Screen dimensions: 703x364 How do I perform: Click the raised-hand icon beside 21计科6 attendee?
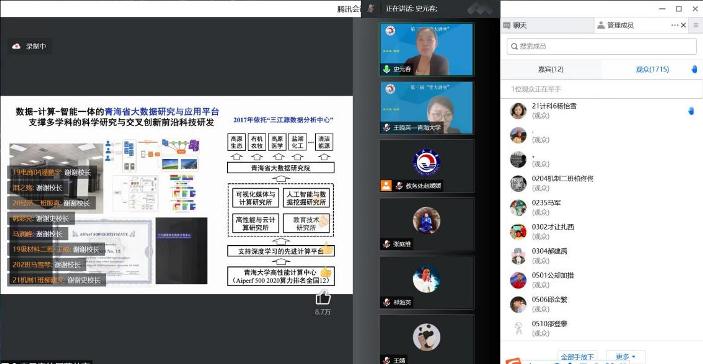691,111
